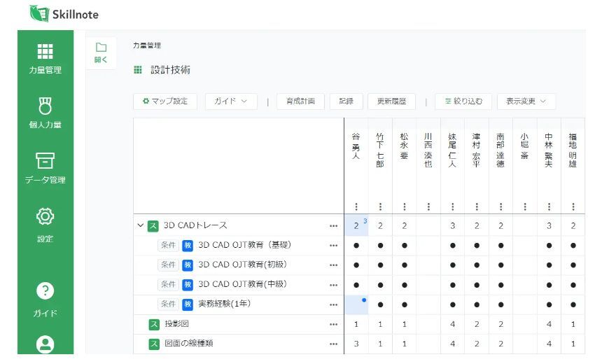Open 力量管理 in the green sidebar
The height and width of the screenshot is (364, 609).
click(x=45, y=58)
